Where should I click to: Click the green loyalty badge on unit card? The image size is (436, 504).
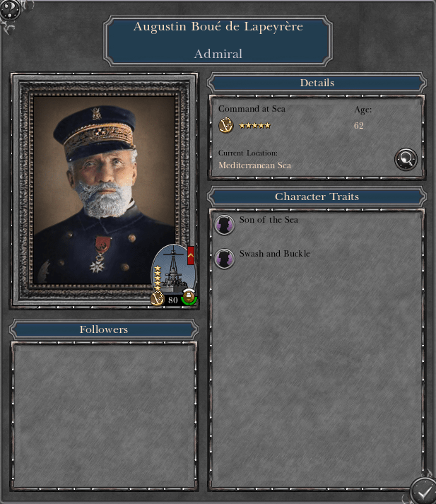(189, 297)
